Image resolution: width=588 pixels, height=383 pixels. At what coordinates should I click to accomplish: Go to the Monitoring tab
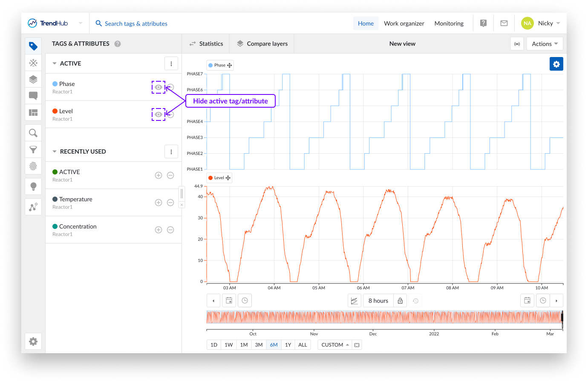(x=449, y=23)
